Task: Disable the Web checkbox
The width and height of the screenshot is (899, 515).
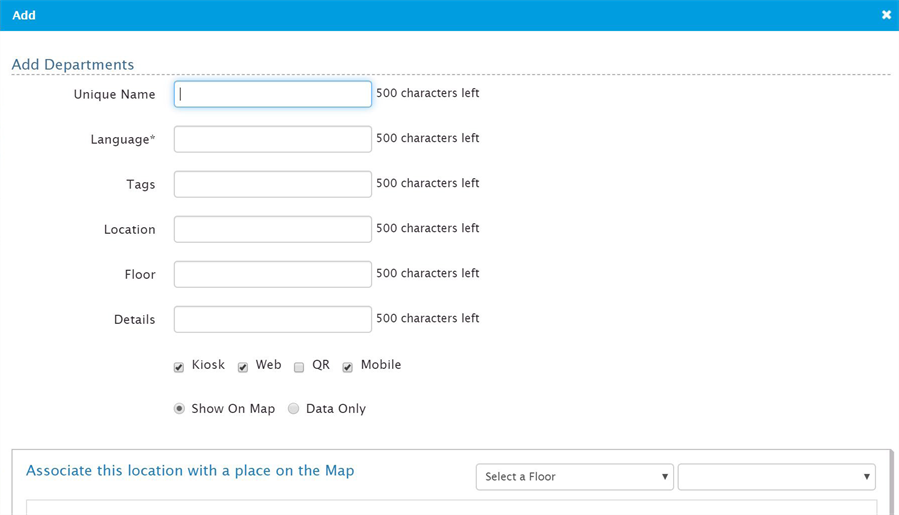Action: pyautogui.click(x=243, y=367)
